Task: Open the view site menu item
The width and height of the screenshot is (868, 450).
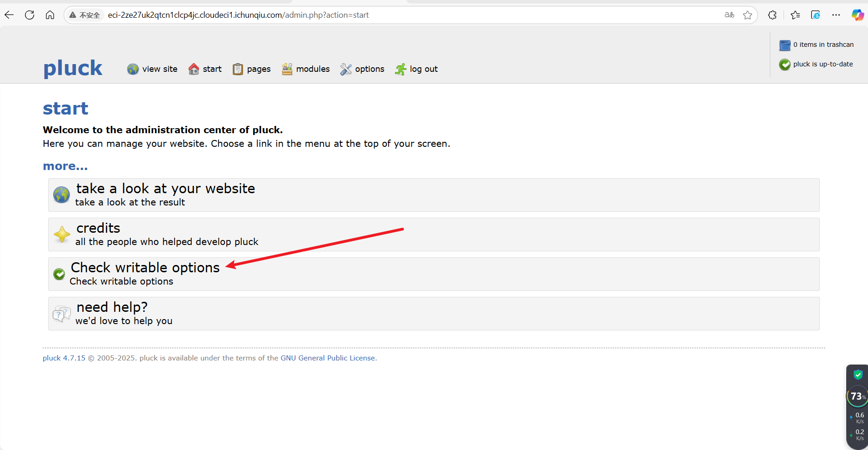Action: point(160,69)
